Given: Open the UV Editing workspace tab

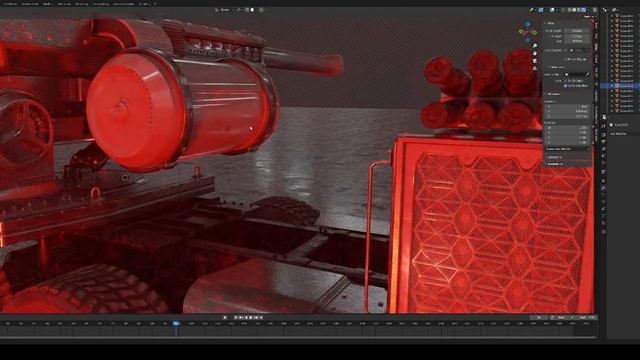Looking at the screenshot, I should click(10, 4).
